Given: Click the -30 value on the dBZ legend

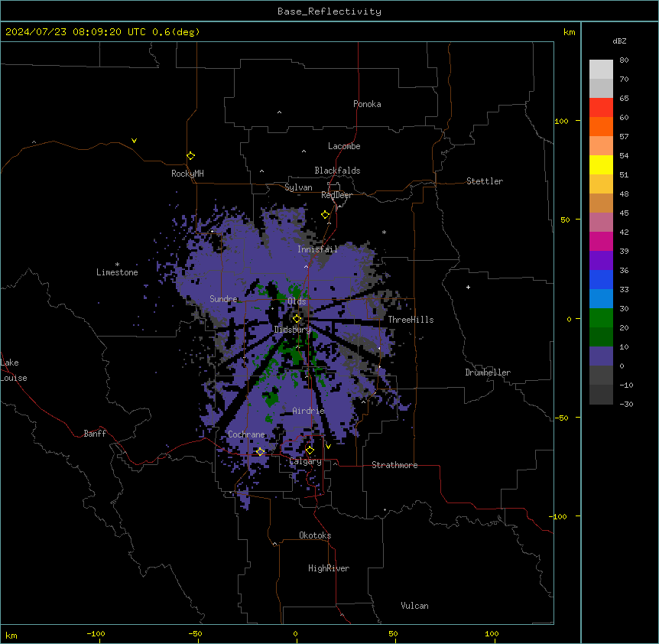Looking at the screenshot, I should 626,405.
